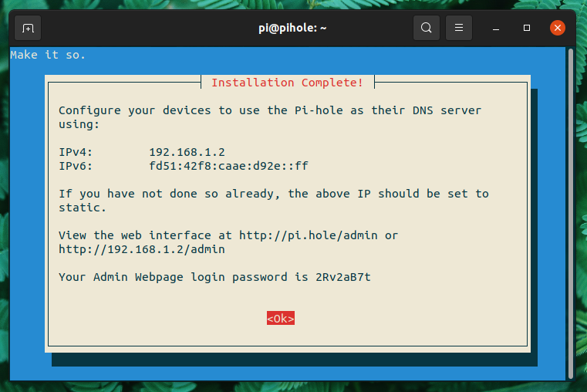Open the terminal hamburger menu
Image resolution: width=587 pixels, height=392 pixels.
(459, 28)
